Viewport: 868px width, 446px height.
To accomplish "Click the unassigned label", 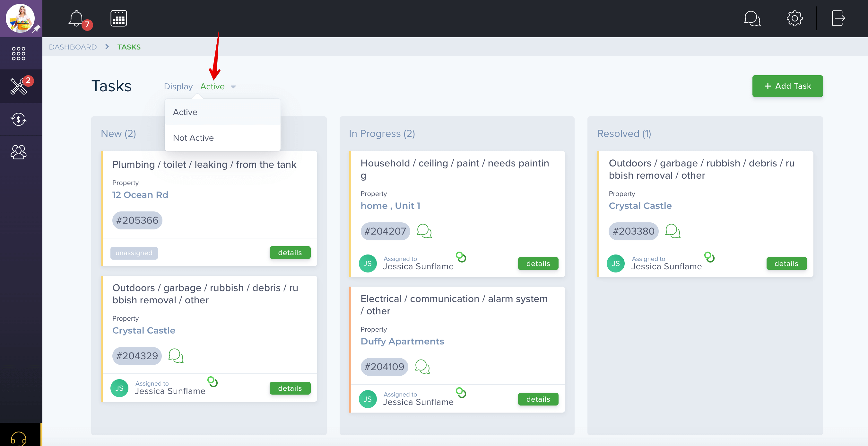I will point(134,253).
